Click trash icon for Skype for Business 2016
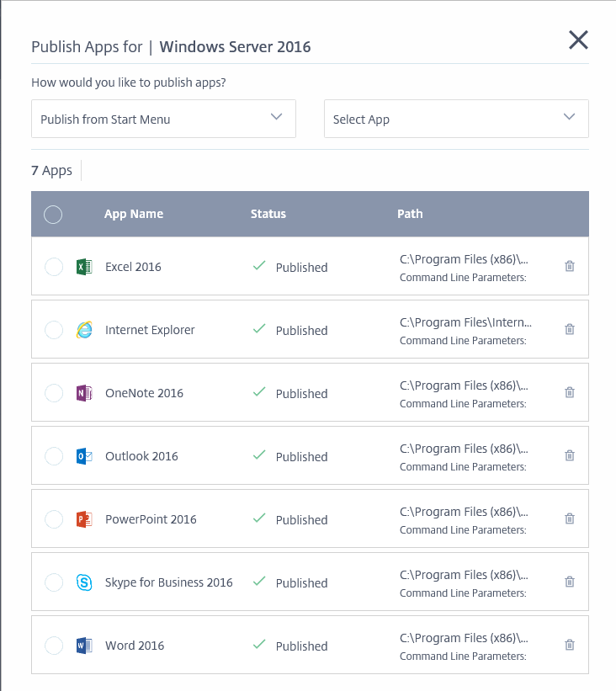The width and height of the screenshot is (616, 691). click(570, 582)
